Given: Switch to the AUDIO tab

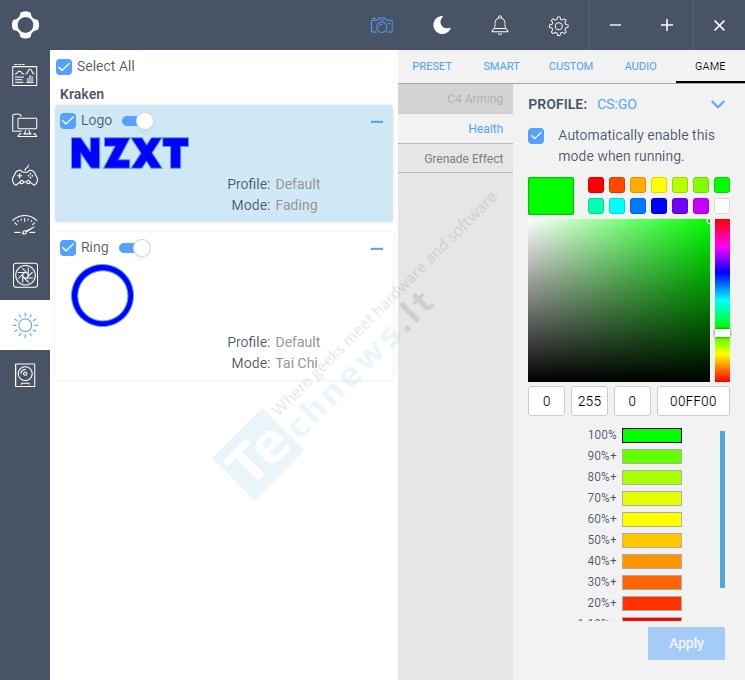Looking at the screenshot, I should 640,66.
